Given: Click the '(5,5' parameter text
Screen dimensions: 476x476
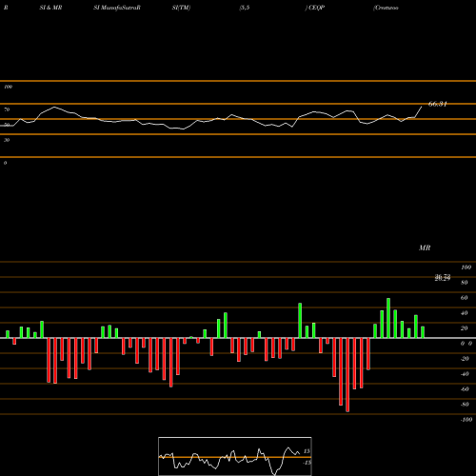Looking at the screenshot, I should pyautogui.click(x=245, y=8).
